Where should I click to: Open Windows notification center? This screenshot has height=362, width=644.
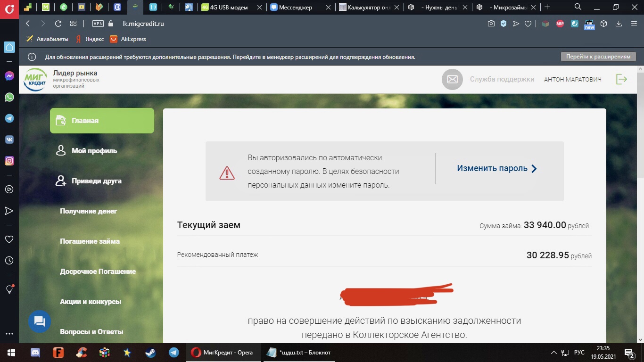(x=629, y=353)
